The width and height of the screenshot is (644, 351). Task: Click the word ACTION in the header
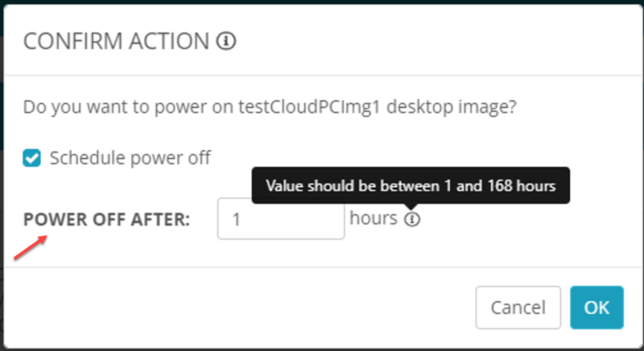coord(169,41)
